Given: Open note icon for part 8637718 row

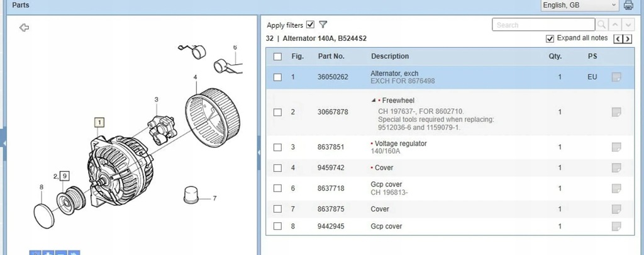Looking at the screenshot, I should pos(616,188).
